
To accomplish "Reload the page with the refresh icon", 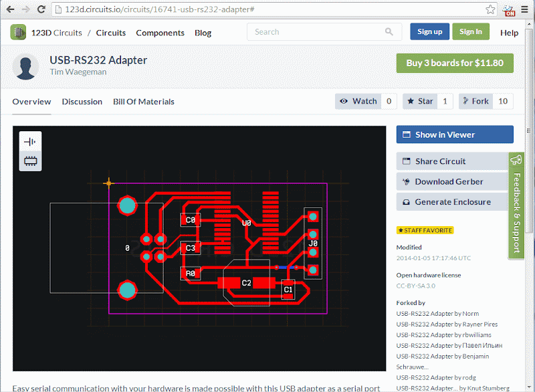I will click(x=41, y=9).
